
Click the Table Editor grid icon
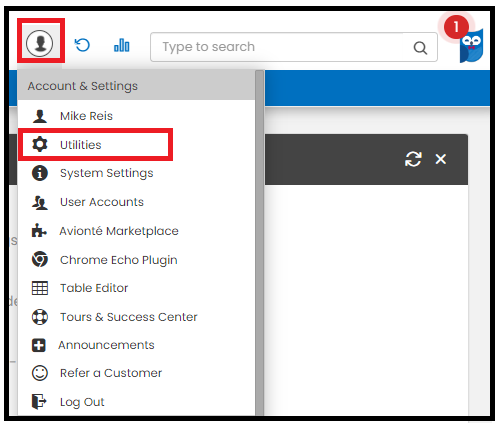point(40,288)
